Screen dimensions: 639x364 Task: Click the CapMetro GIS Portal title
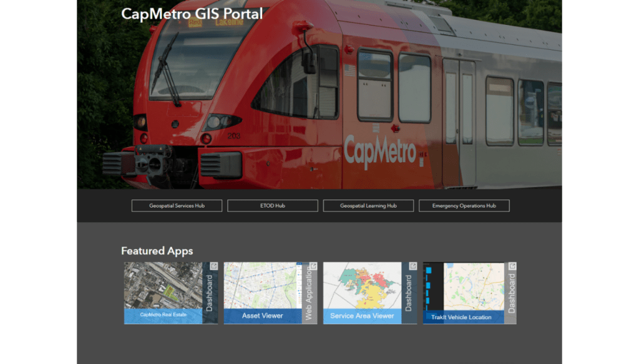(x=192, y=14)
